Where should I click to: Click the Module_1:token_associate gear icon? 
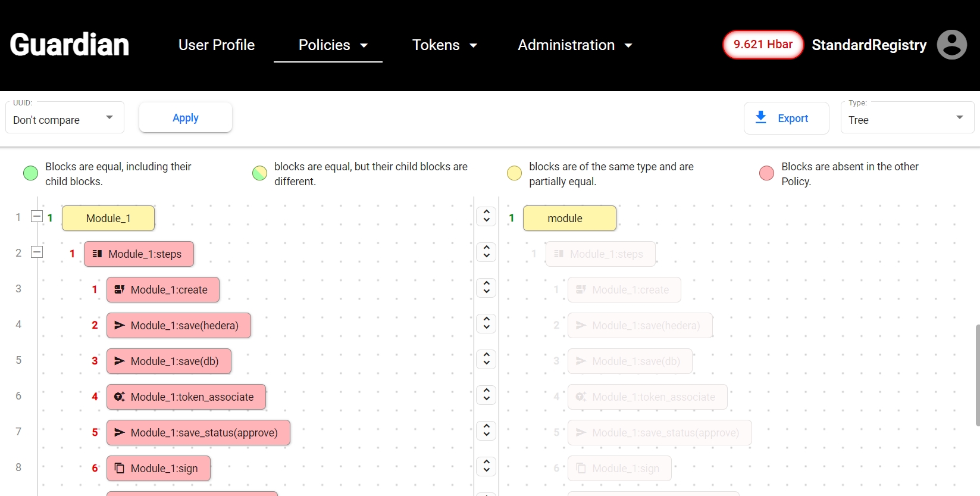click(120, 397)
